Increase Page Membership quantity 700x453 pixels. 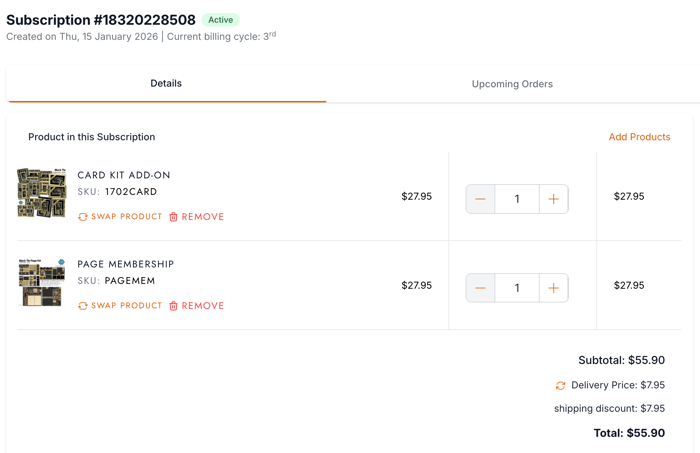point(553,288)
